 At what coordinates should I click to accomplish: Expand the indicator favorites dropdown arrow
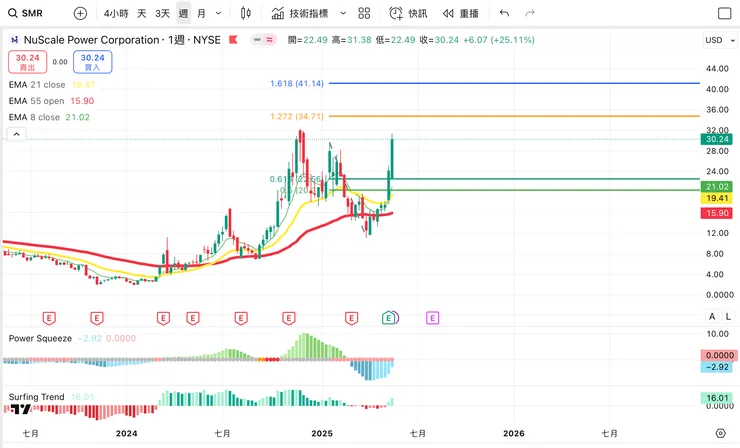tap(343, 13)
